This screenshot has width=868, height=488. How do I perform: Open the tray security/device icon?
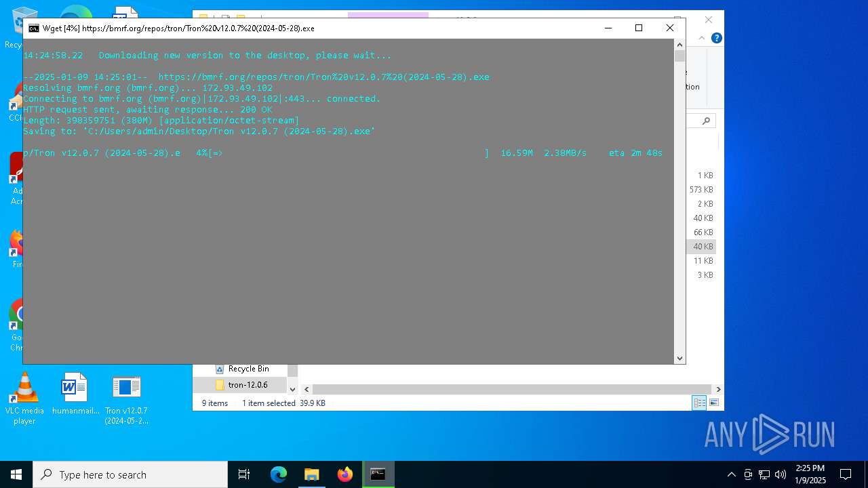tap(748, 474)
